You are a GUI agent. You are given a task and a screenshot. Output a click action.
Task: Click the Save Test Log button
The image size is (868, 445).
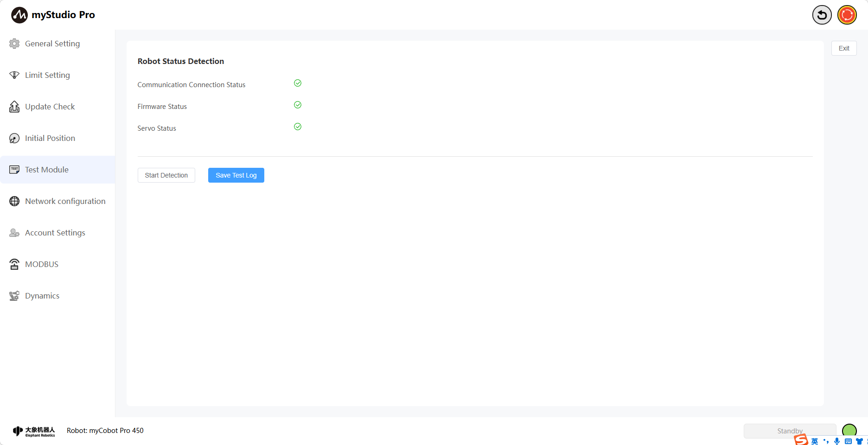click(236, 175)
